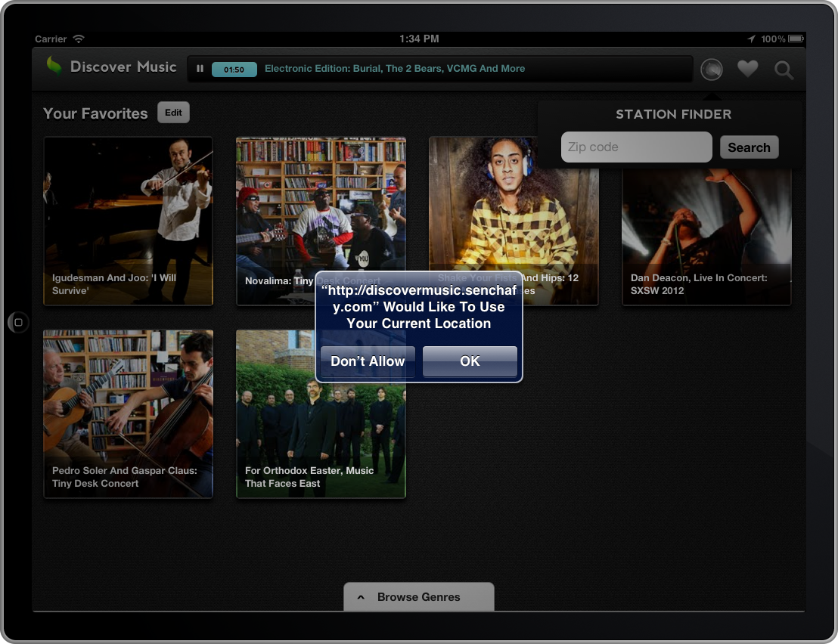
Task: Click the Discover Music title text
Action: (x=123, y=67)
